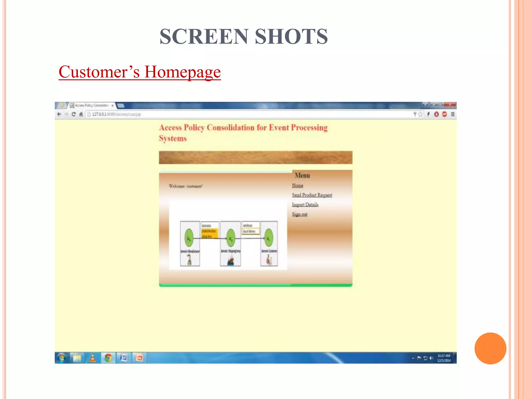Click the red stop-sign extension icon
This screenshot has height=399, width=532.
coord(444,114)
